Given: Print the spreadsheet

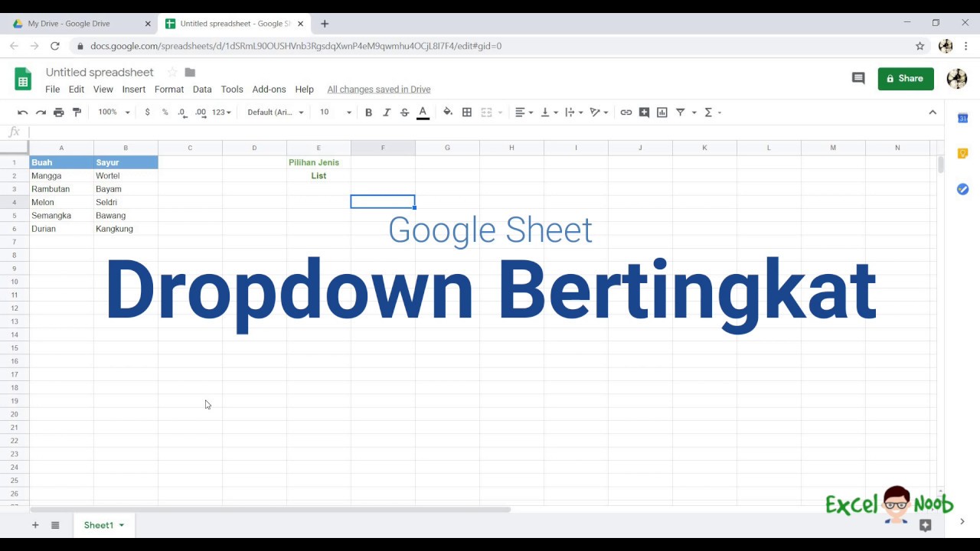Looking at the screenshot, I should tap(59, 112).
